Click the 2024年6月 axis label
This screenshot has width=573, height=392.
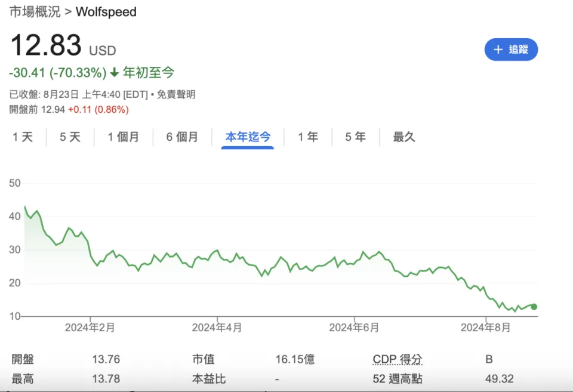(x=354, y=328)
